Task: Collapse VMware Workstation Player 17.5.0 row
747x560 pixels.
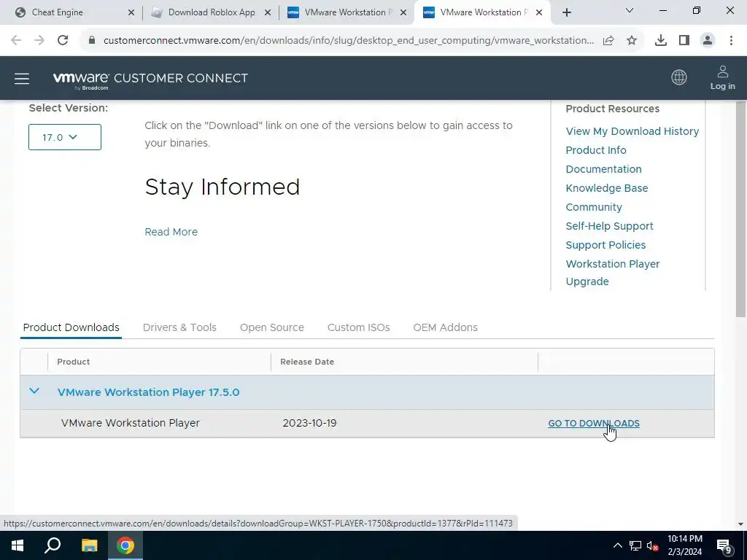Action: [34, 392]
